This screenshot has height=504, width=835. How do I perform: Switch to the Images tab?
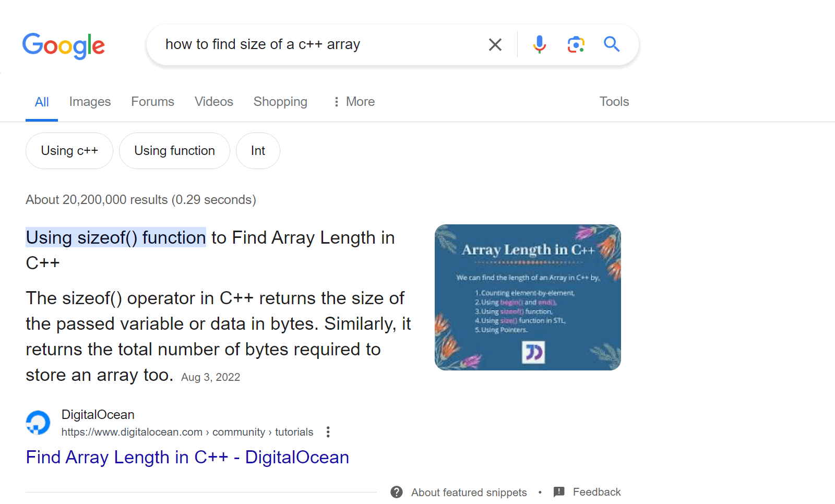click(x=89, y=102)
